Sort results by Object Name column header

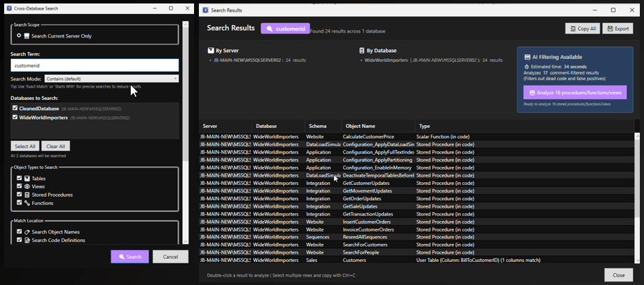359,126
